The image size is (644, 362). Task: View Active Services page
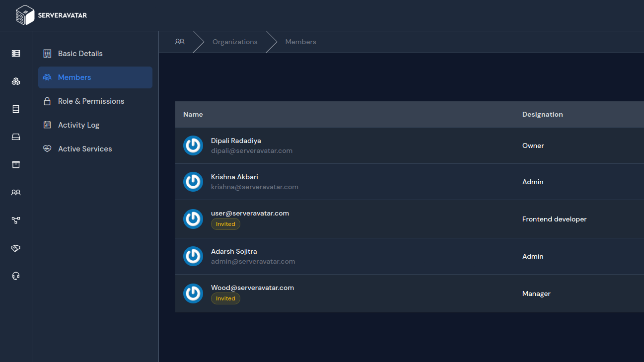point(85,149)
